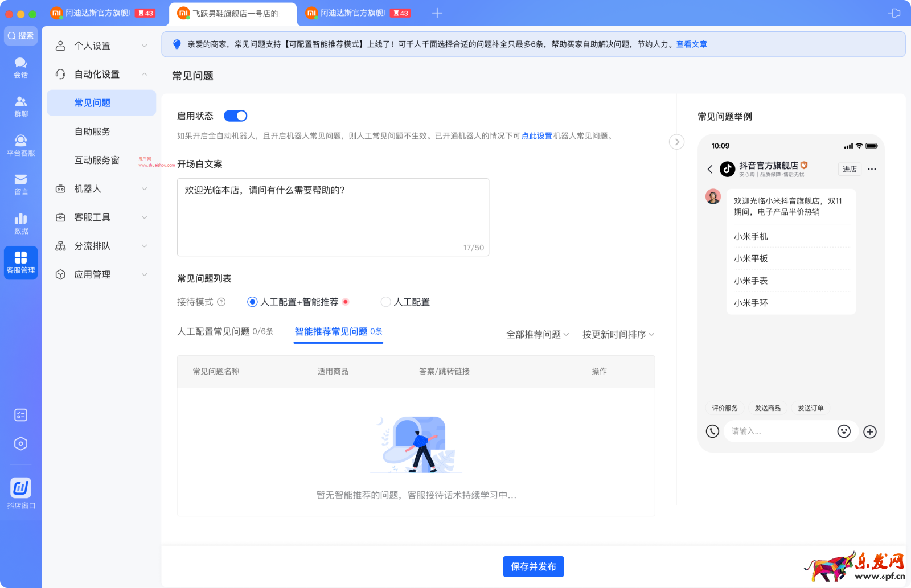Select the 人工配置+智能推荐 radio option

[252, 302]
